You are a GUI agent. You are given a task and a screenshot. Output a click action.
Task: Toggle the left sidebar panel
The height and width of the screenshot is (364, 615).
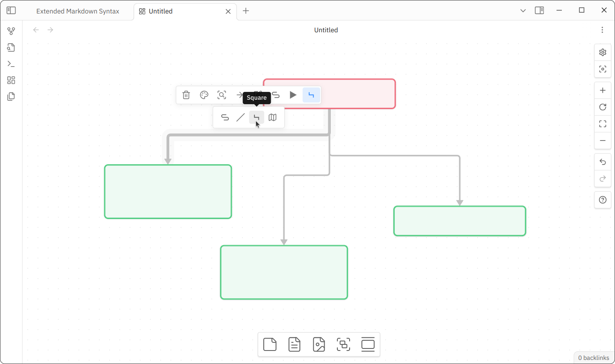pyautogui.click(x=11, y=11)
